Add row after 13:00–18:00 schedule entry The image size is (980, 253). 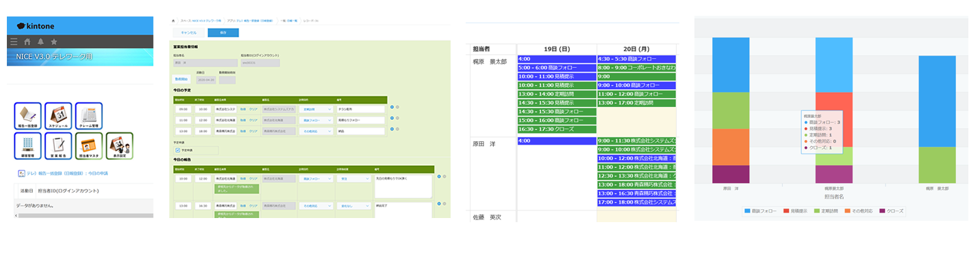click(x=392, y=129)
